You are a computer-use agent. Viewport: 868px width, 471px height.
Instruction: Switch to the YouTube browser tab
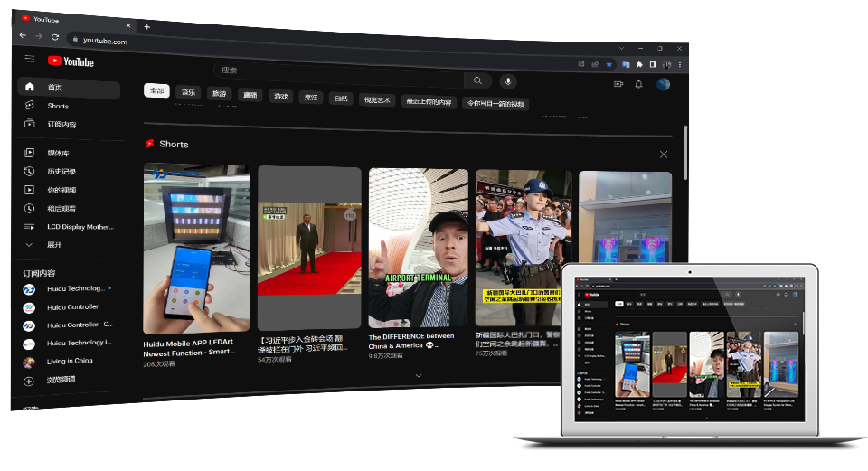click(x=72, y=20)
